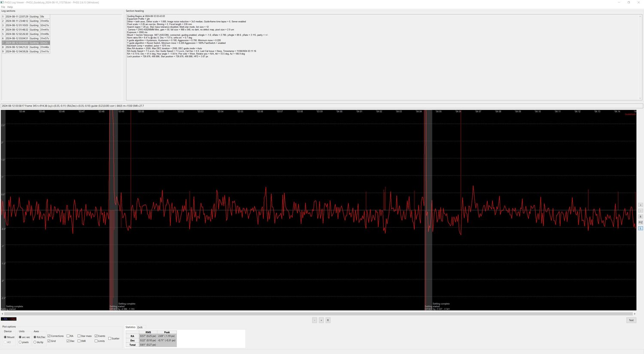Viewport: 644px width, 354px height.
Task: Click the RA/Dec legend color swatch
Action: pos(9,319)
